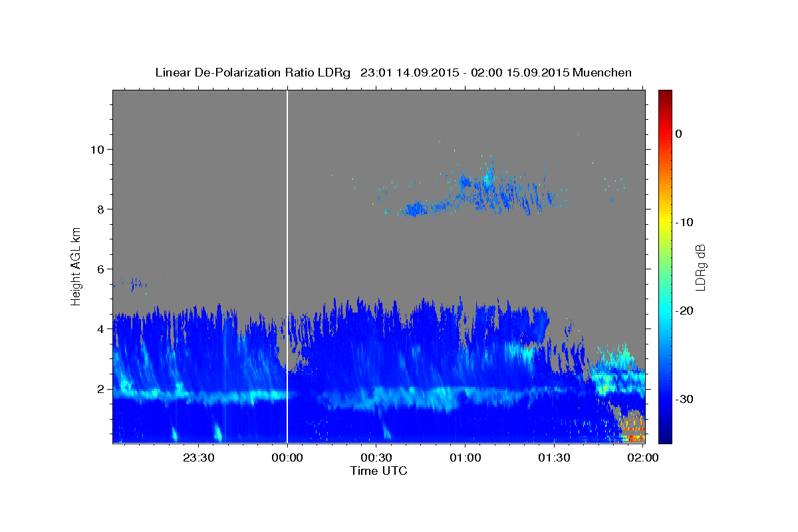Click the 'LDRg dB' colorbar label
Screen dimensions: 798x532
[x=700, y=267]
